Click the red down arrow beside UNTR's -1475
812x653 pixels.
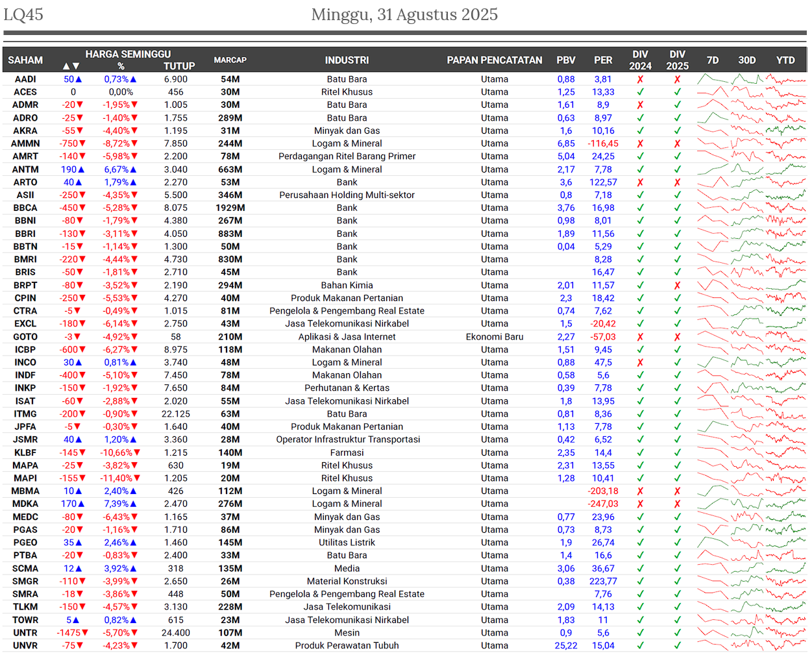tap(85, 633)
